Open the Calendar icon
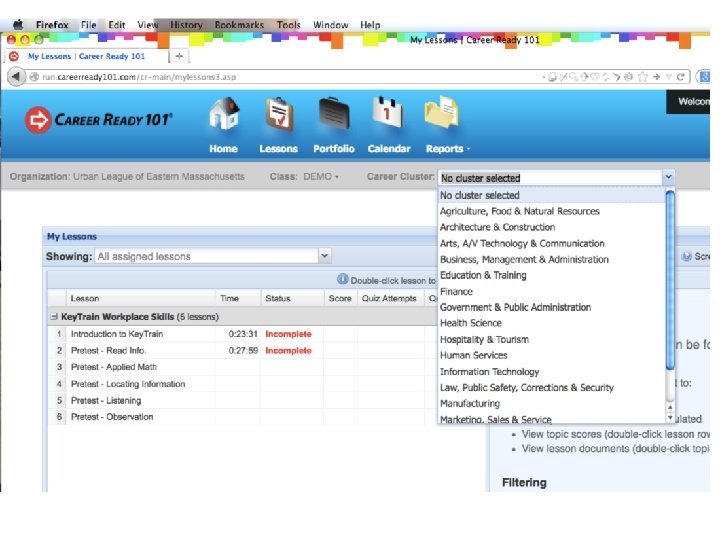Image resolution: width=720 pixels, height=540 pixels. point(388,113)
